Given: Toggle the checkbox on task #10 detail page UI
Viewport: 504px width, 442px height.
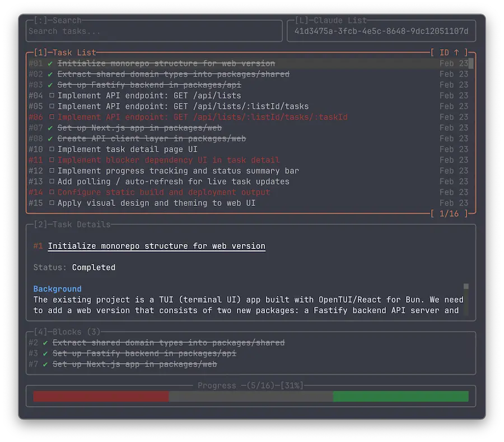Looking at the screenshot, I should pyautogui.click(x=51, y=149).
